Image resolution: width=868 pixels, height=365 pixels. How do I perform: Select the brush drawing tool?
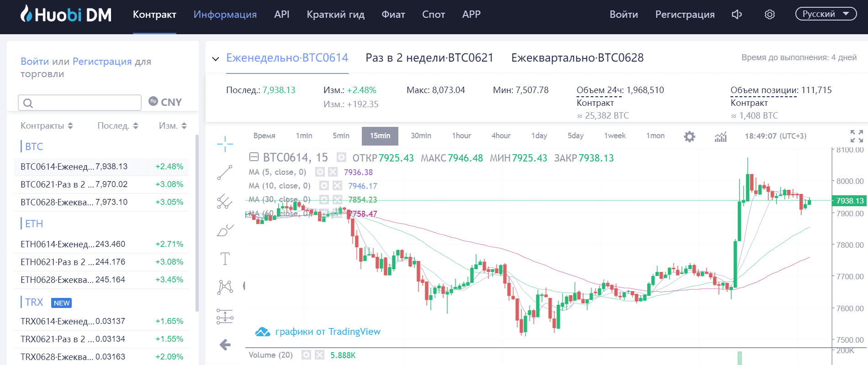(x=225, y=230)
